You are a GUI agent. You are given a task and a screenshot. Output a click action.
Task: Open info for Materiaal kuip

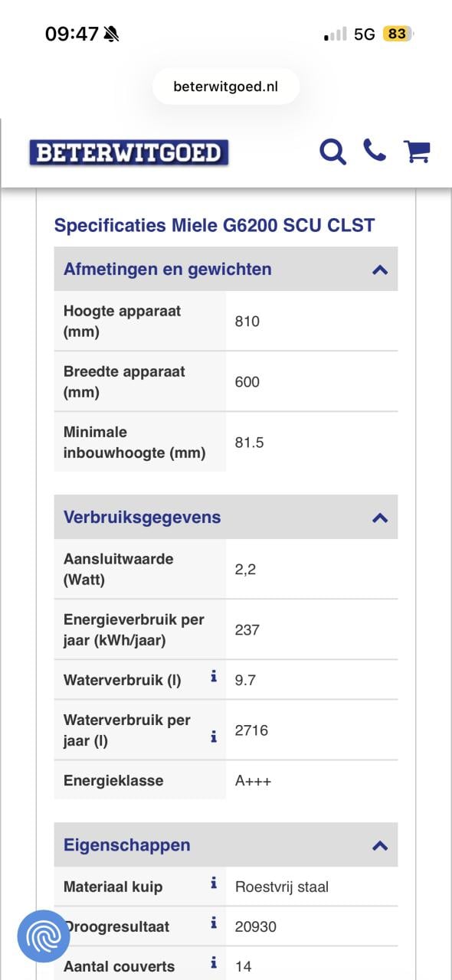[212, 883]
